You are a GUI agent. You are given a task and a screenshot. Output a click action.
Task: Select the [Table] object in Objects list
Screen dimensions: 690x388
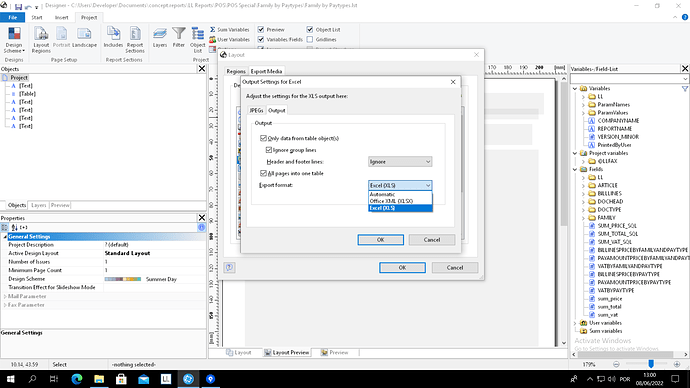pyautogui.click(x=27, y=94)
